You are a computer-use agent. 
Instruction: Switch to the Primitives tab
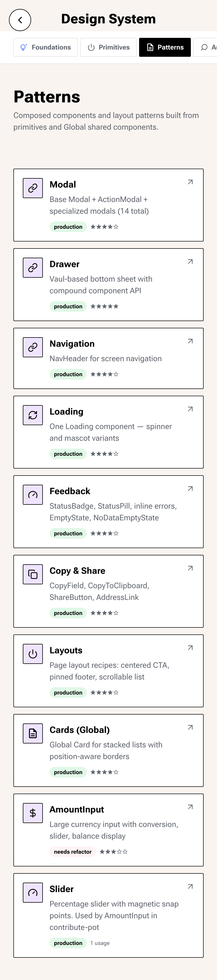(x=108, y=47)
